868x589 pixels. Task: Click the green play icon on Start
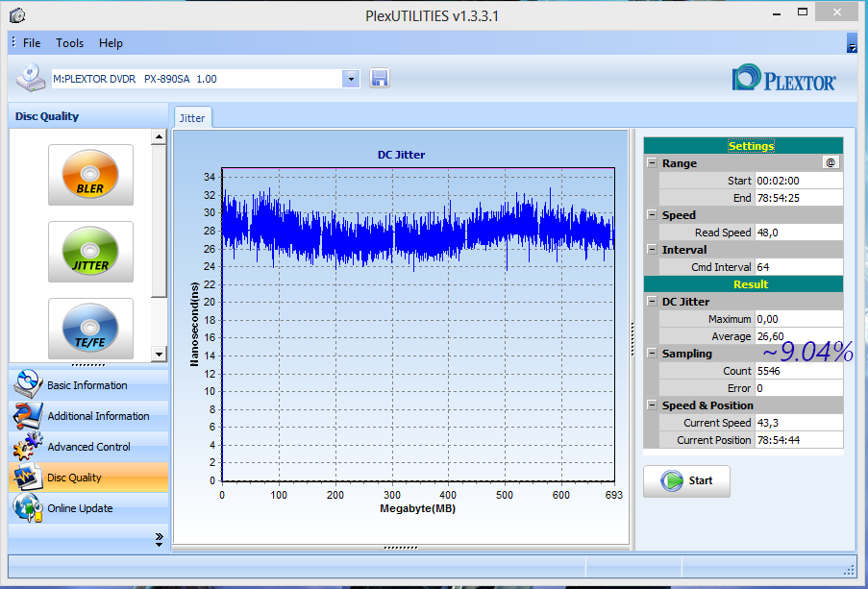click(x=672, y=480)
